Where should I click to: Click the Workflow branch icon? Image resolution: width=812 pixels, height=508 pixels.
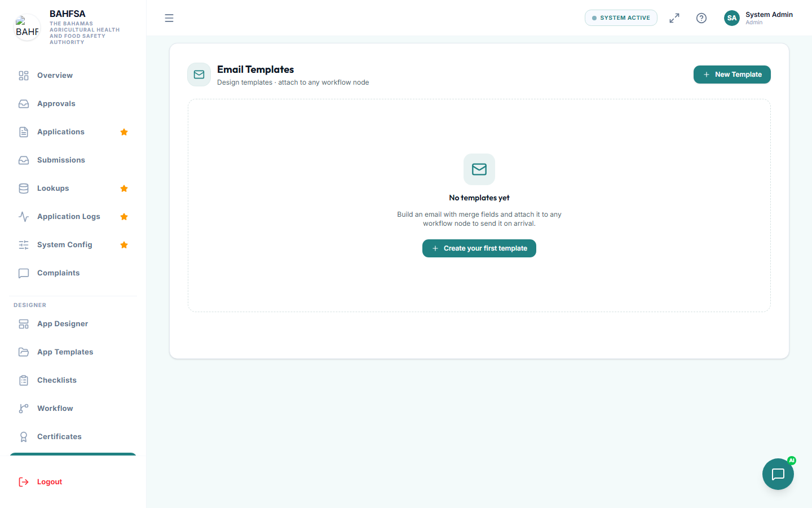tap(24, 409)
